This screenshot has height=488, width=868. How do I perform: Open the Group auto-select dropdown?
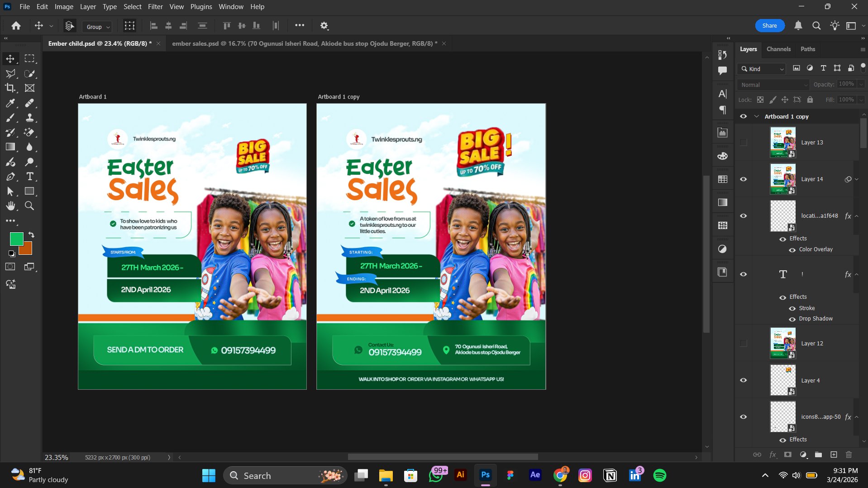(x=97, y=27)
